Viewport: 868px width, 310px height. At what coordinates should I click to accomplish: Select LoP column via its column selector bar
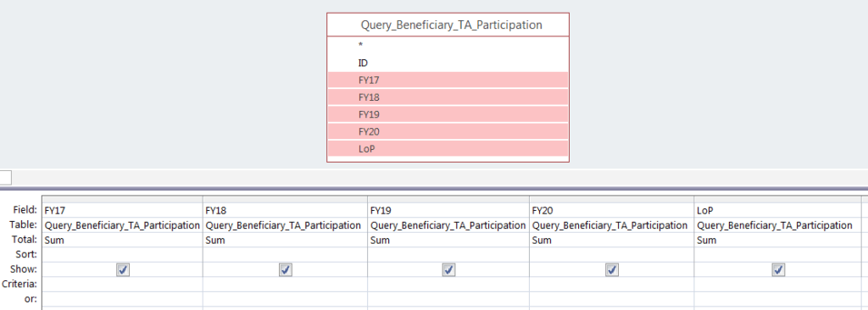pyautogui.click(x=778, y=199)
